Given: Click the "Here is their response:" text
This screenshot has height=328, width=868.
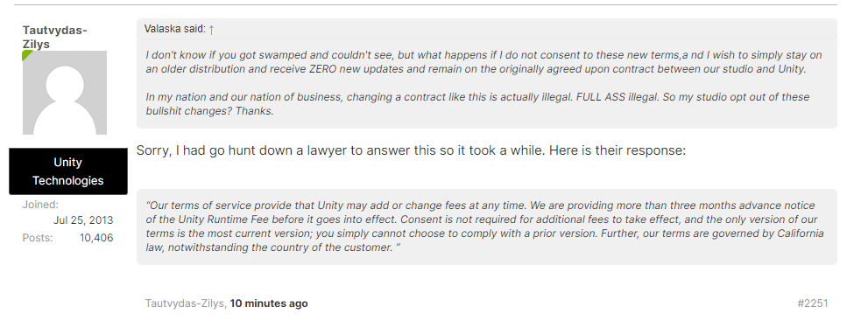Looking at the screenshot, I should (617, 150).
